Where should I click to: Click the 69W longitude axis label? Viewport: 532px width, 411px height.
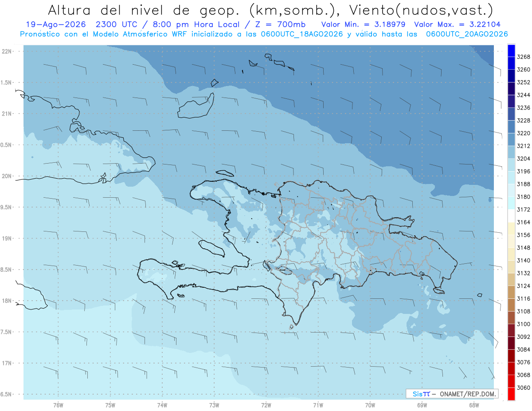coord(422,405)
